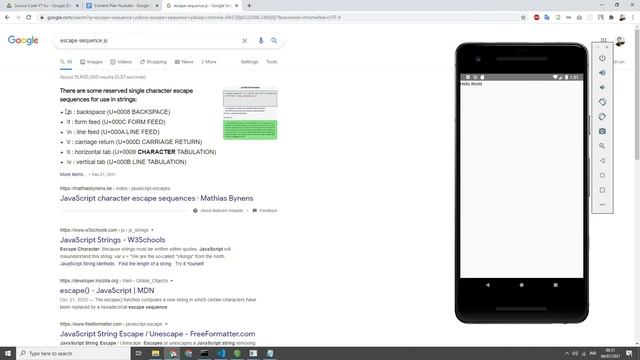The width and height of the screenshot is (640, 360).
Task: Expand developer.mozilla.org URL dropdown arrow
Action: coord(171,281)
